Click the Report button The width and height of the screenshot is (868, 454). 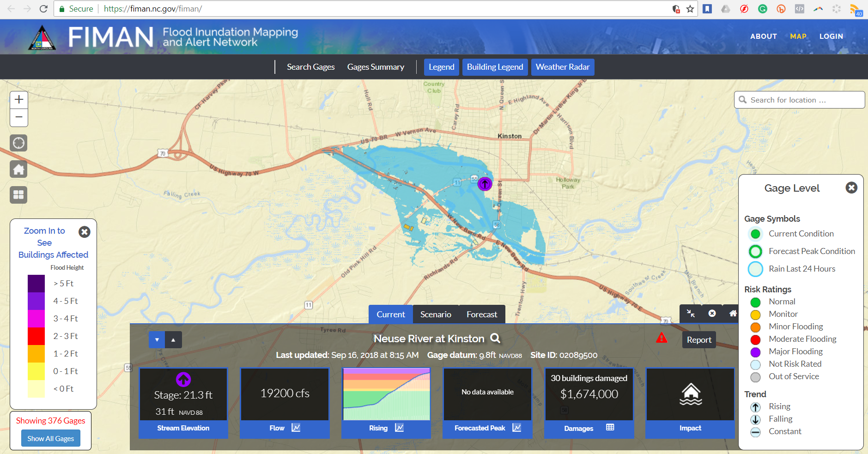698,339
